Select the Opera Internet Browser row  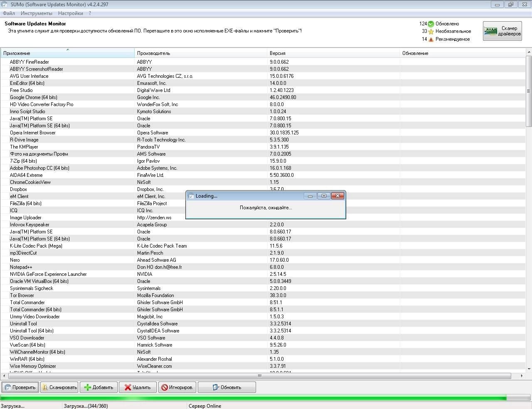point(263,133)
